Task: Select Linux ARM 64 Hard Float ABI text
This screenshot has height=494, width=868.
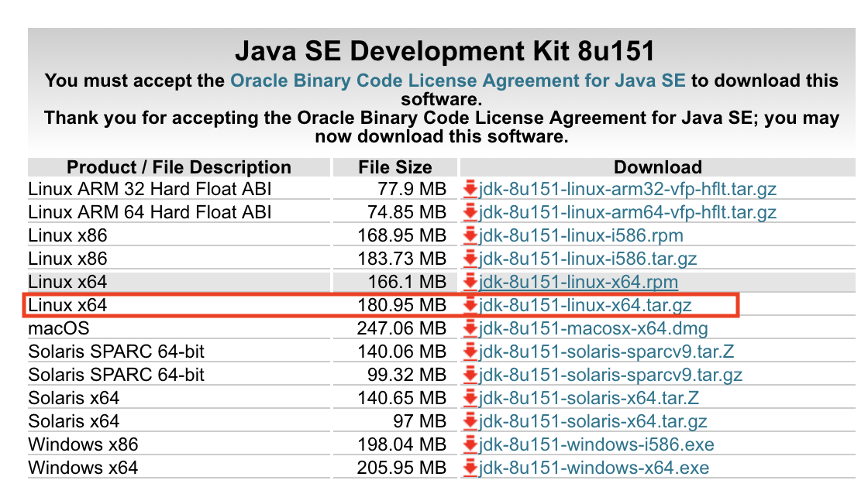Action: tap(150, 212)
